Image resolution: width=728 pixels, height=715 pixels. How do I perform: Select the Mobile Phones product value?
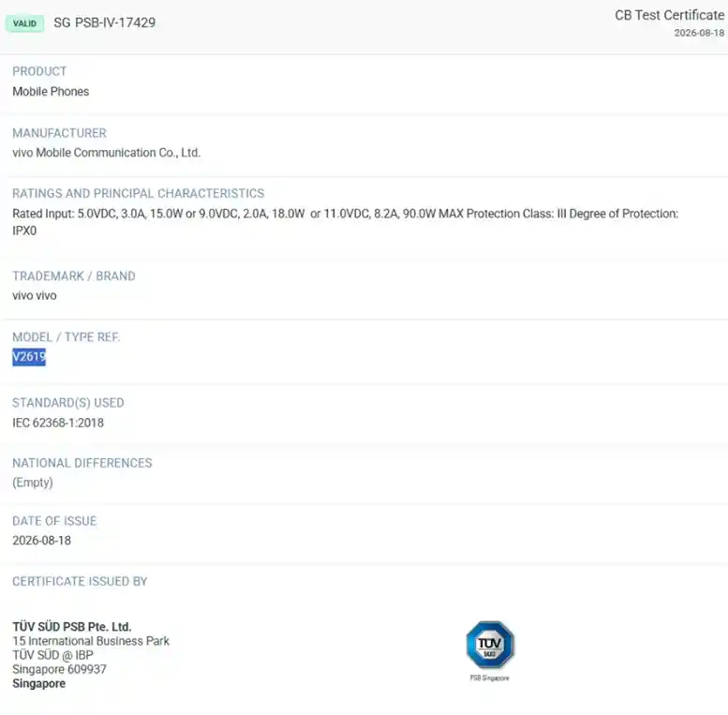(x=51, y=92)
